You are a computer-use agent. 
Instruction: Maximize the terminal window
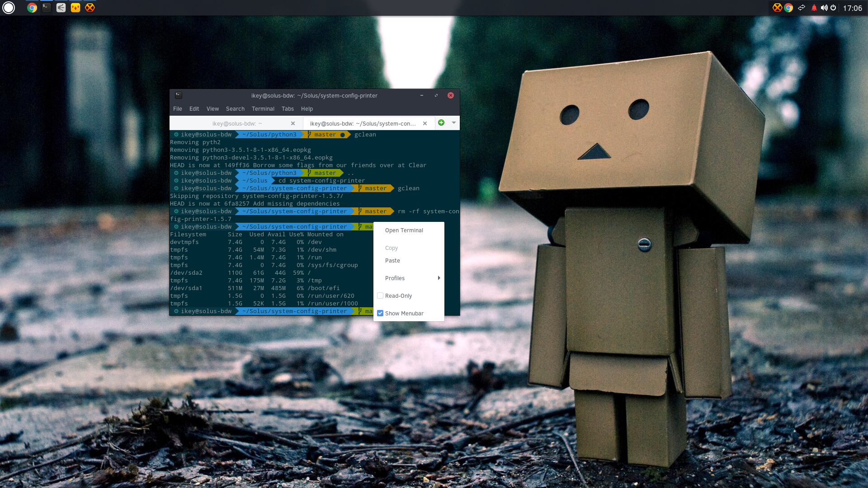(x=436, y=95)
